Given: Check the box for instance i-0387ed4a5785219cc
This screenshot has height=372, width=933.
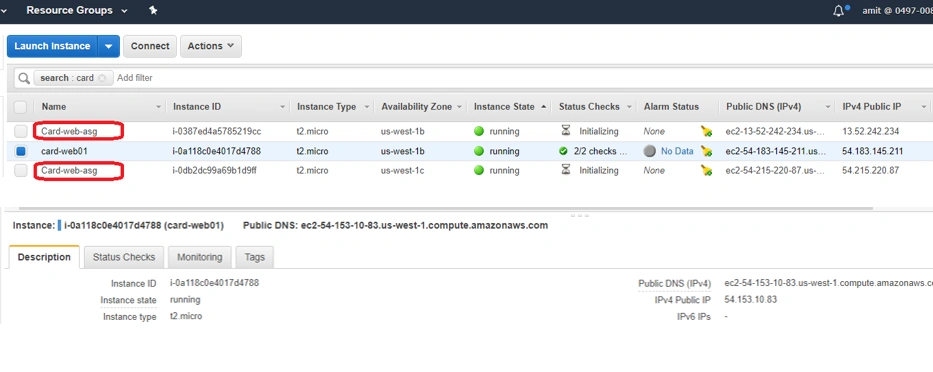Looking at the screenshot, I should click(x=21, y=131).
